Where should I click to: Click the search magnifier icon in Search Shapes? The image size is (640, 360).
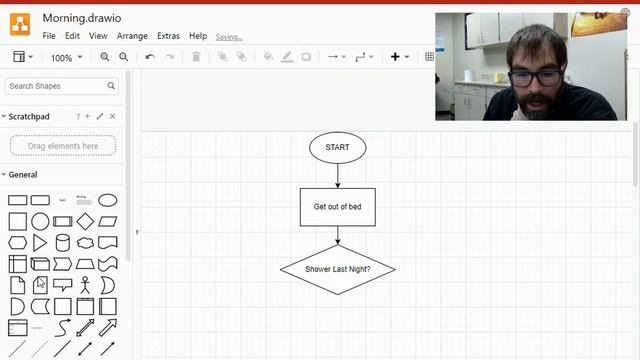(111, 86)
